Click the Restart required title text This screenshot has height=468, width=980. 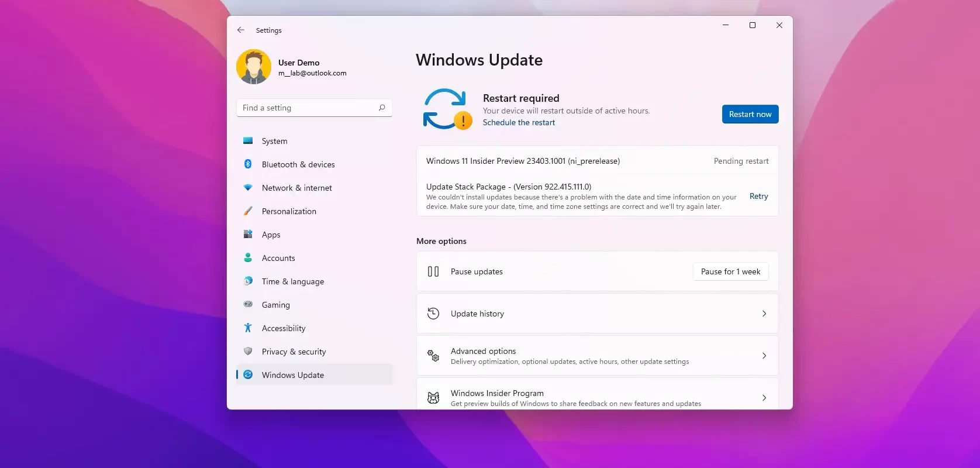(521, 98)
